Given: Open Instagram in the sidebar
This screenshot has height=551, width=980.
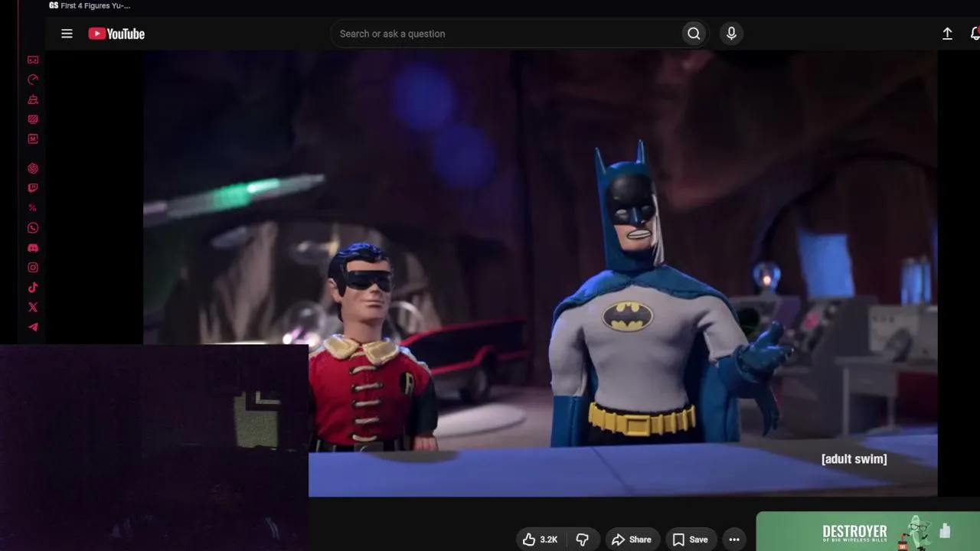Looking at the screenshot, I should 33,268.
